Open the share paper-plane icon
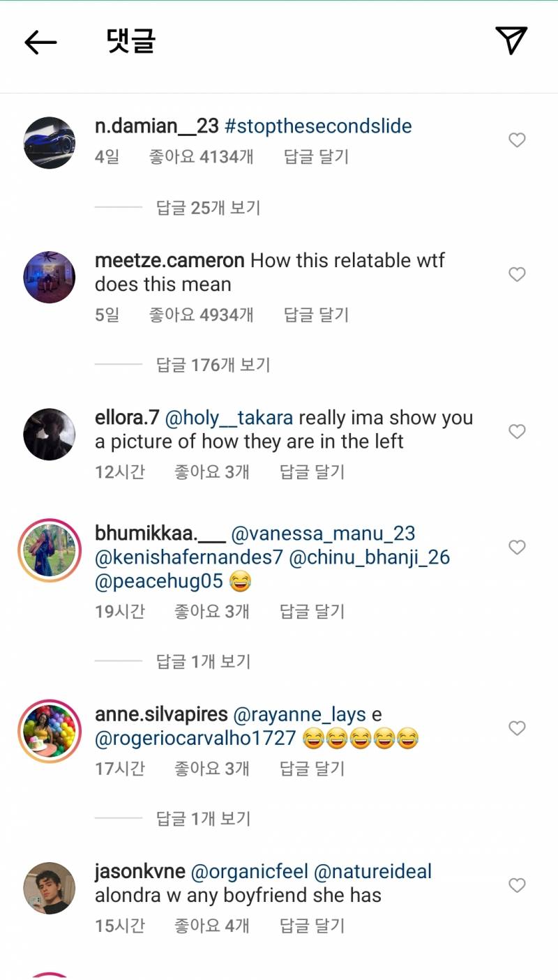This screenshot has width=558, height=980. point(511,40)
